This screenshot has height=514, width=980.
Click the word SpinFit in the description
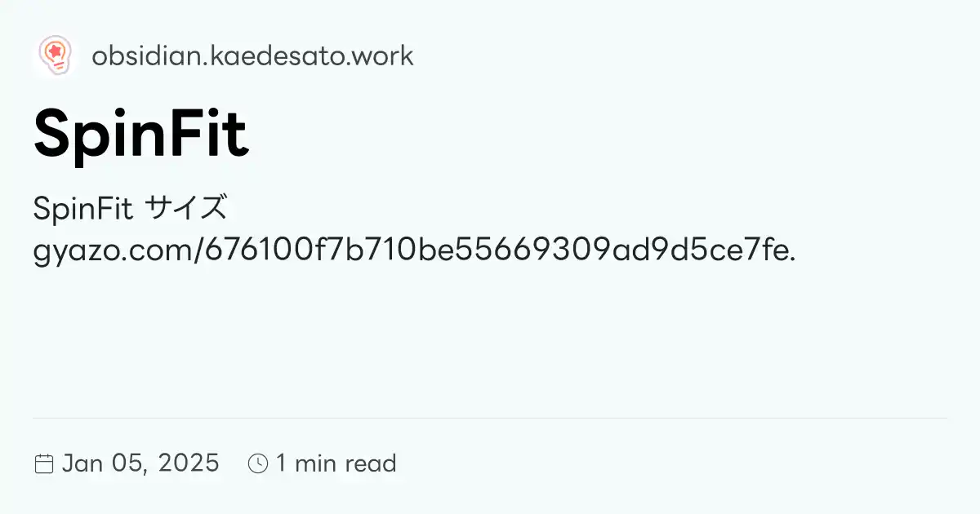pos(82,209)
